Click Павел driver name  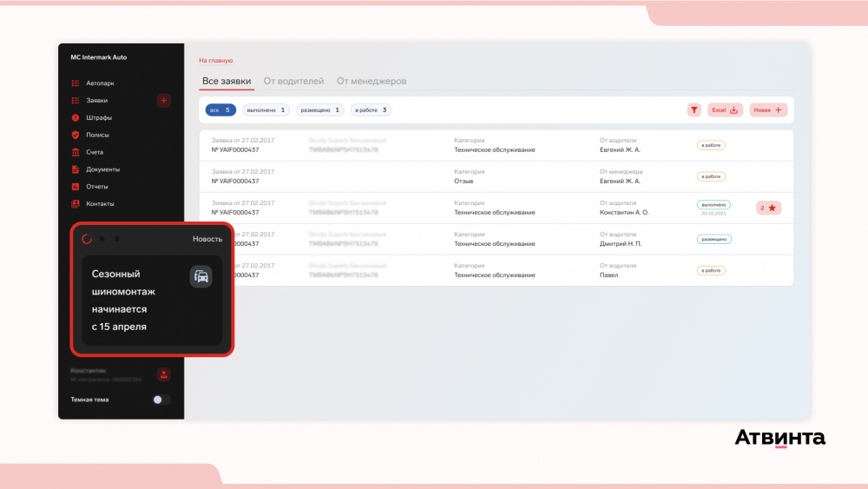(609, 274)
